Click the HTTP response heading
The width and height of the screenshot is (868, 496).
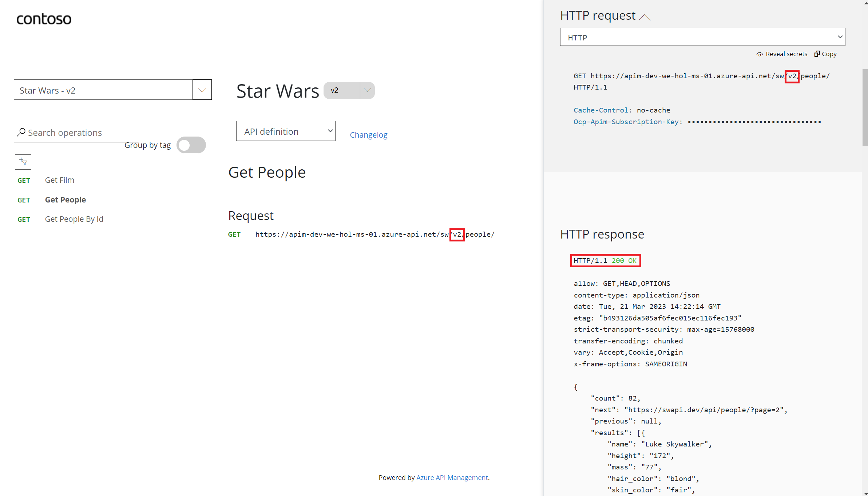coord(602,234)
